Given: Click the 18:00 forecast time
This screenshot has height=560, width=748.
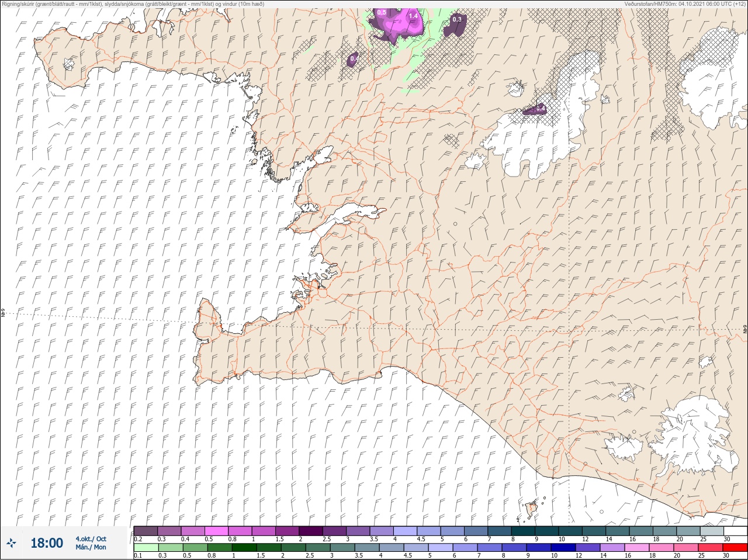Looking at the screenshot, I should point(47,543).
